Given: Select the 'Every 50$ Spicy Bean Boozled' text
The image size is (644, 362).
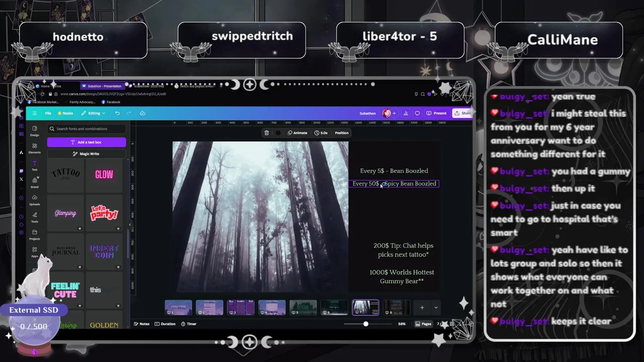Looking at the screenshot, I should pos(394,184).
